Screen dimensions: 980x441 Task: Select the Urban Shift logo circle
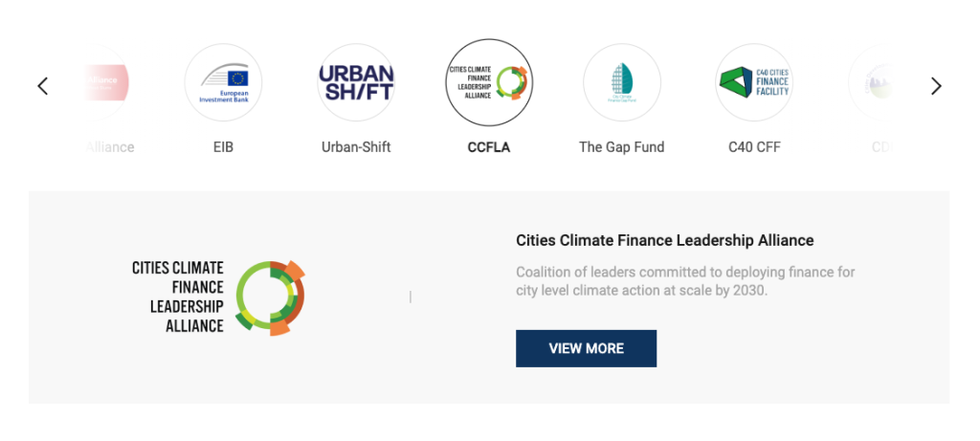click(356, 83)
